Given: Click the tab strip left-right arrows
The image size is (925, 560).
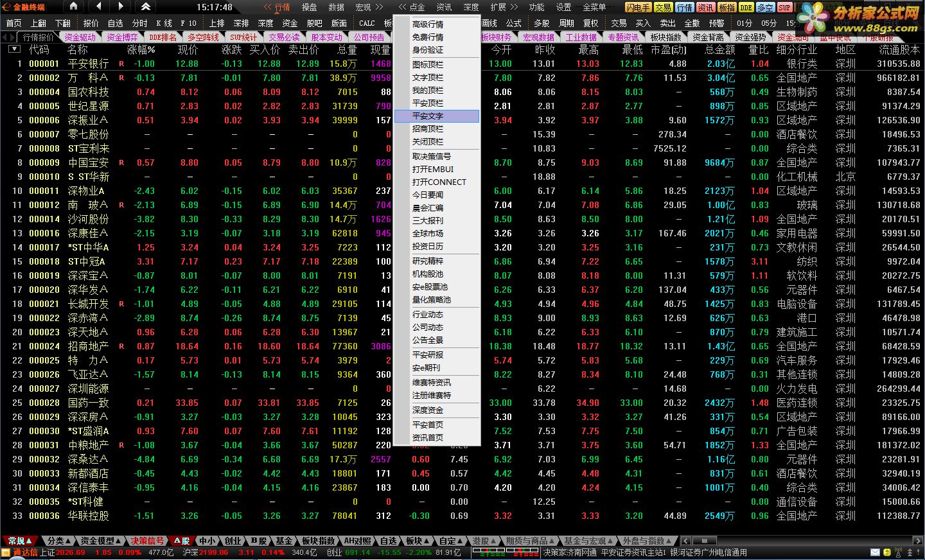Looking at the screenshot, I should pos(9,37).
